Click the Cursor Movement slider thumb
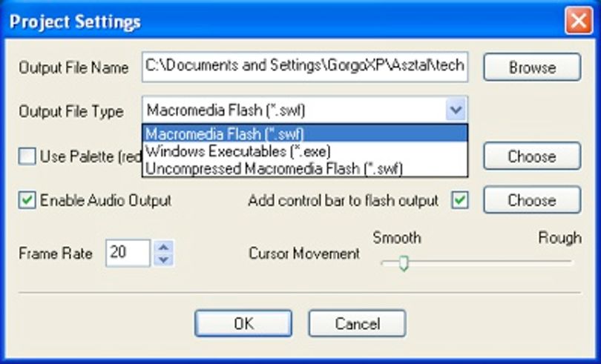 (x=404, y=264)
